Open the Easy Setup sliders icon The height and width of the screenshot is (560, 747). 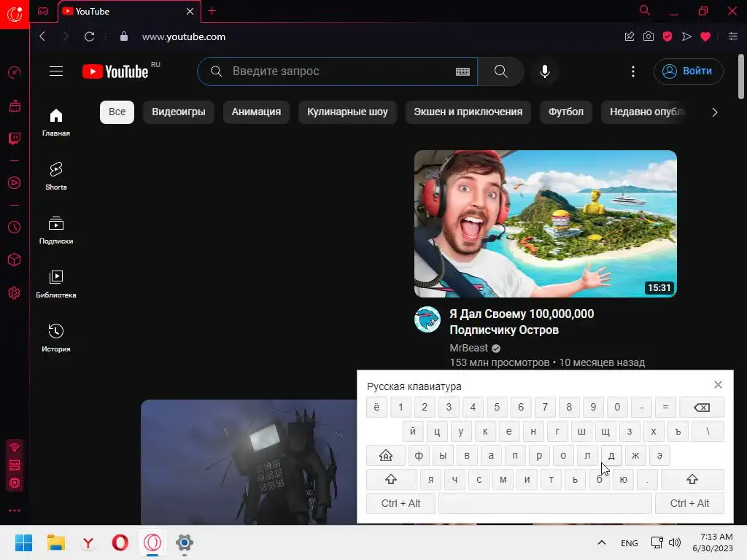pos(733,36)
